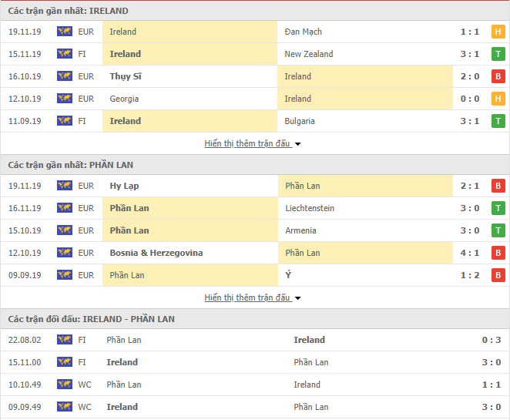Screen dimensions: 510x420
Task: Click the green T badge for Ireland–New Zealand
Action: tap(498, 54)
